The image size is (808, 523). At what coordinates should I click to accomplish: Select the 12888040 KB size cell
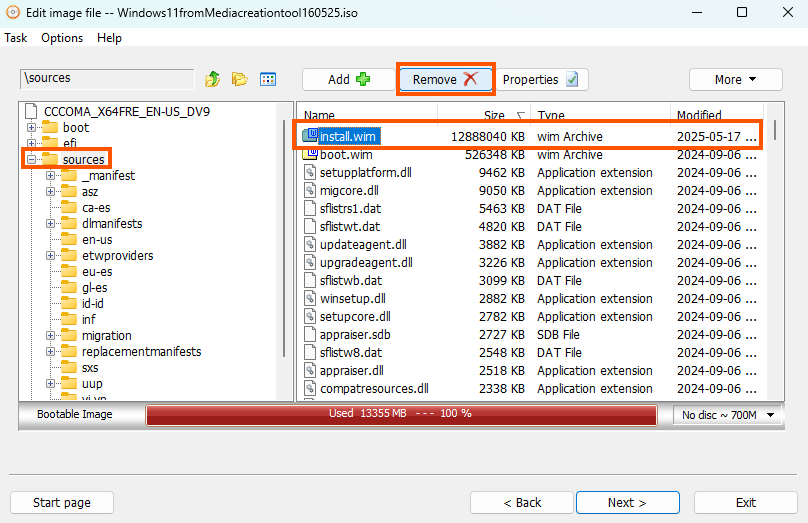pyautogui.click(x=487, y=137)
